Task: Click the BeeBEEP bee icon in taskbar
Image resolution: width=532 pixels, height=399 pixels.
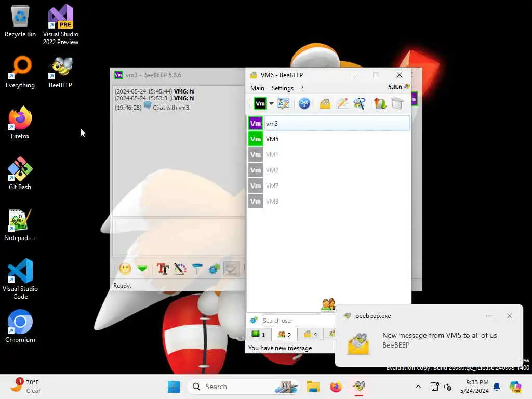Action: 358,387
